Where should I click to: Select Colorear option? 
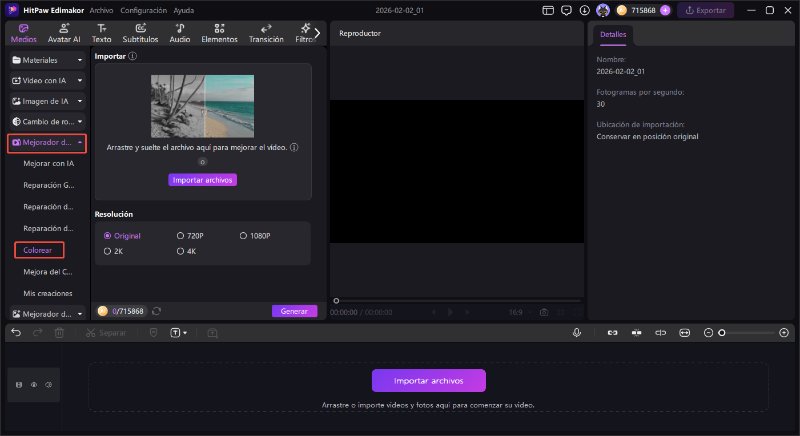pyautogui.click(x=38, y=250)
